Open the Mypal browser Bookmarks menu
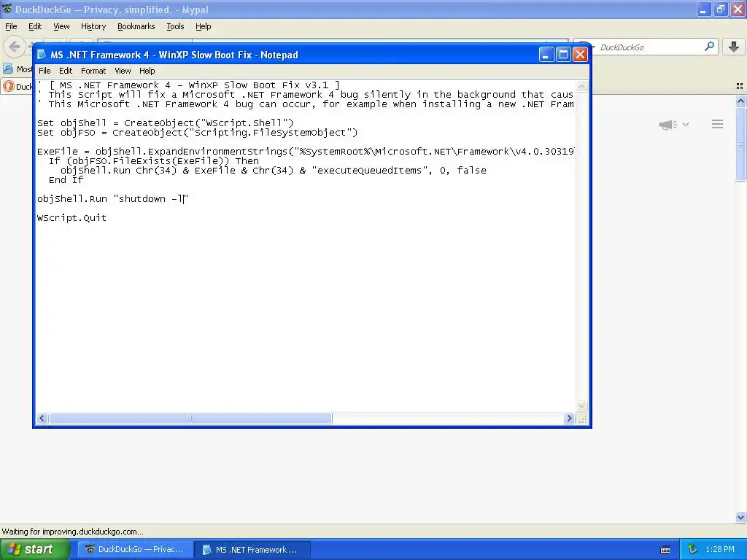Image resolution: width=747 pixels, height=560 pixels. pyautogui.click(x=136, y=26)
